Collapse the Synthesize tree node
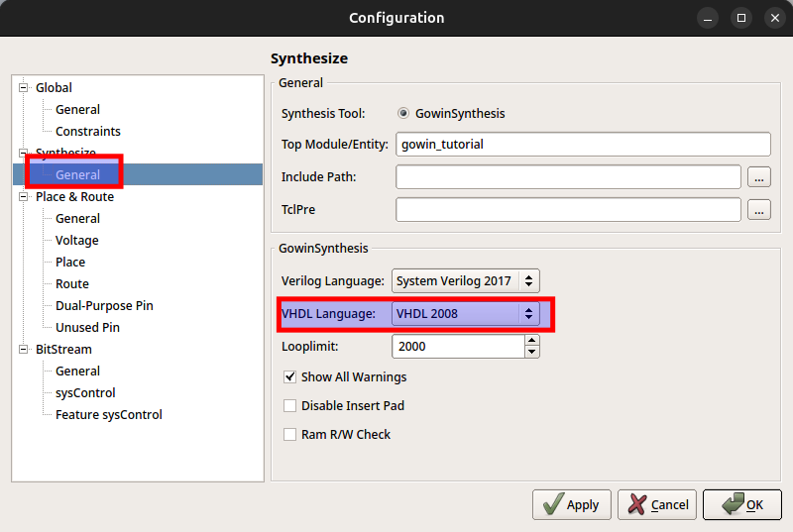 coord(23,153)
